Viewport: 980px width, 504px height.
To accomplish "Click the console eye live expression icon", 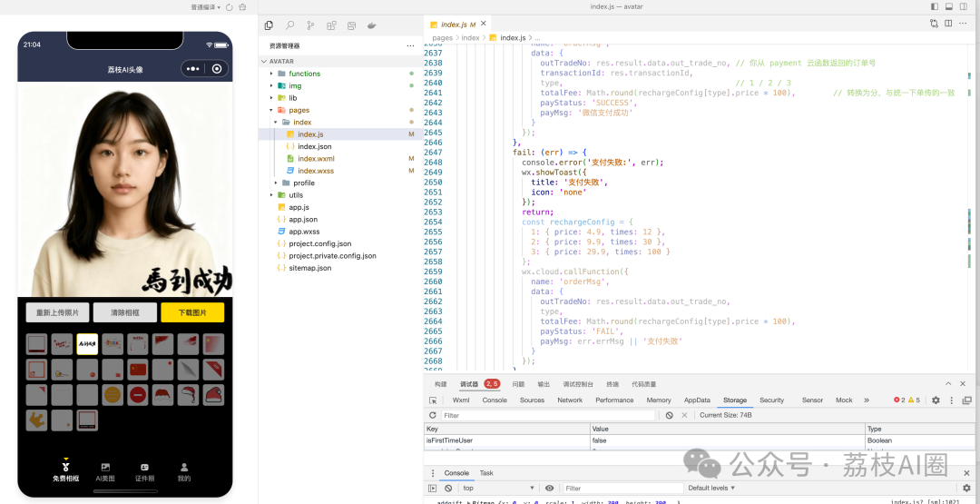I will 549,489.
